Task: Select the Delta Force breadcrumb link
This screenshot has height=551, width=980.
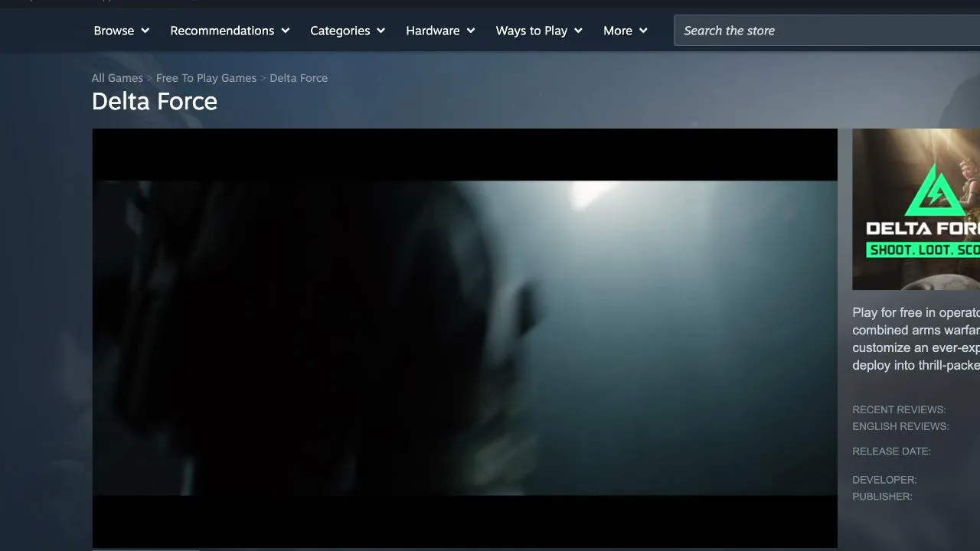Action: [x=299, y=78]
